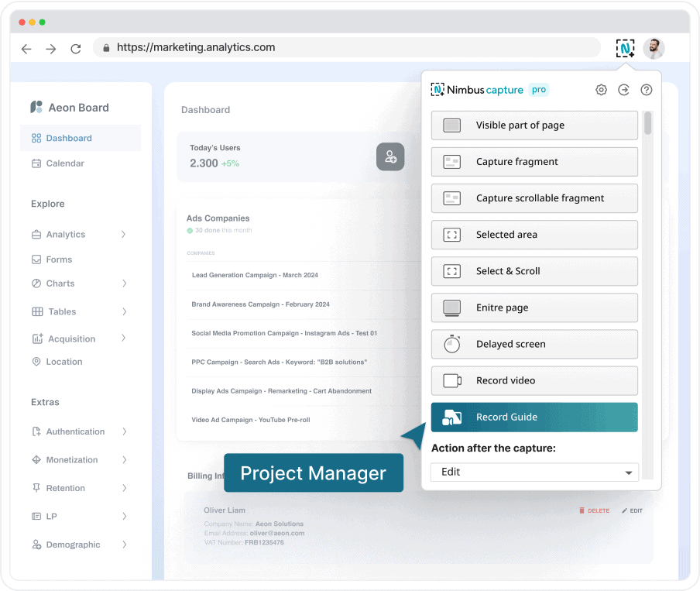The width and height of the screenshot is (700, 591).
Task: Expand the Monetization submenu chevron
Action: 125,459
